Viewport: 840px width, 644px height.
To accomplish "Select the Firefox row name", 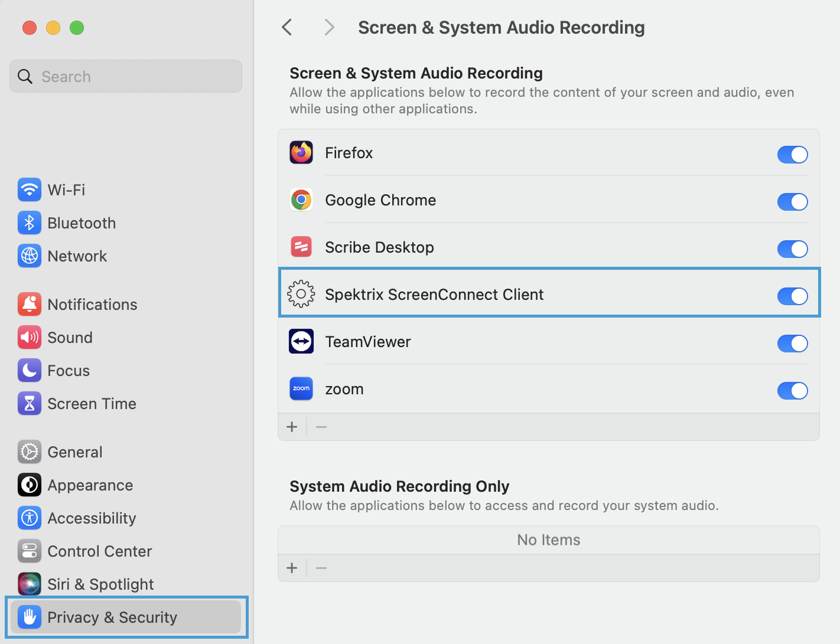I will click(349, 153).
